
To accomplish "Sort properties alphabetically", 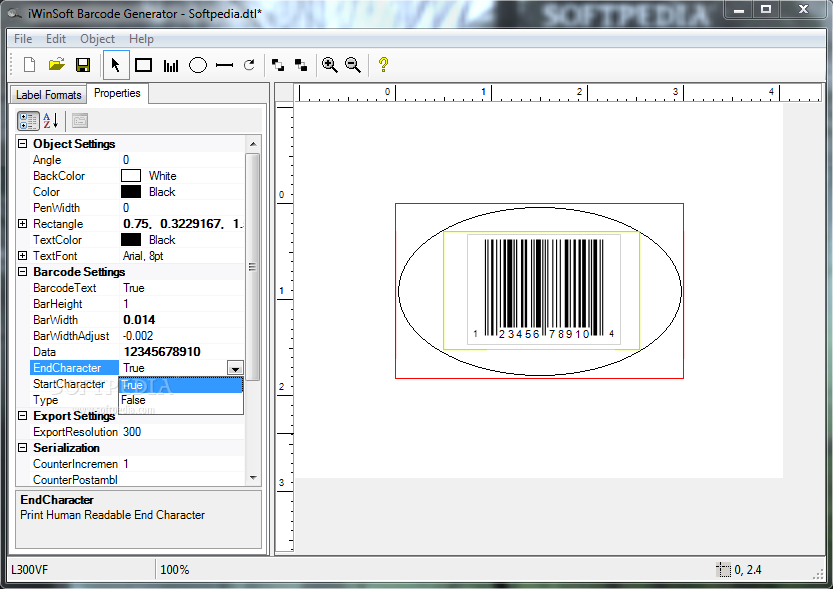I will click(51, 121).
